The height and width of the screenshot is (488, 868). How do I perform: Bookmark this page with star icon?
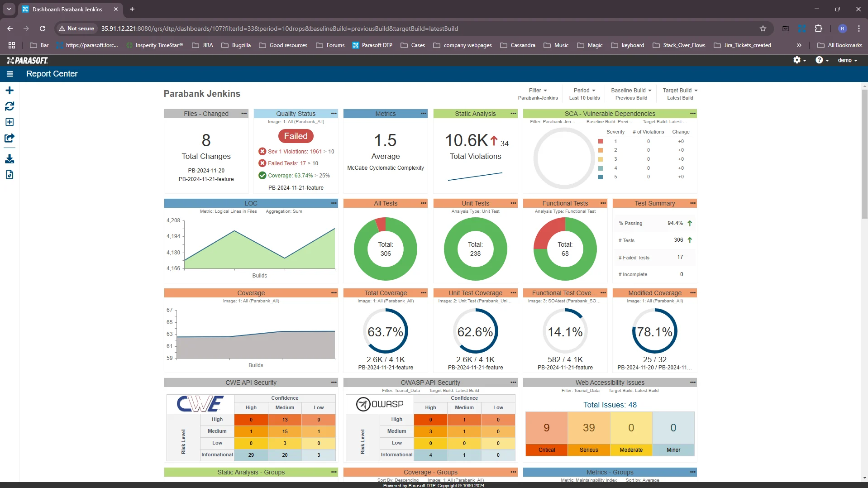763,29
